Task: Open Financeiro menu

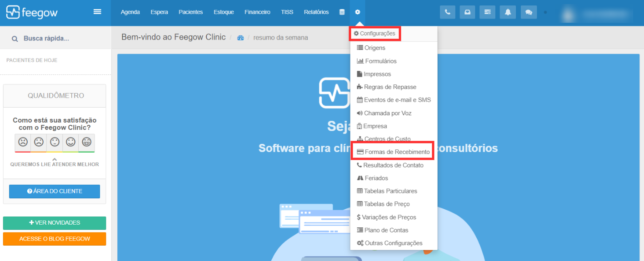Action: point(257,12)
